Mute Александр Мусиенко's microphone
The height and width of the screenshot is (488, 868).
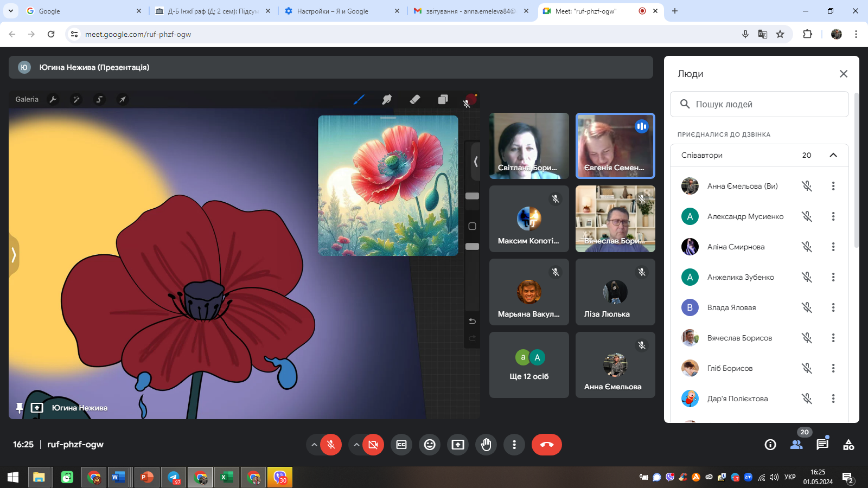point(807,216)
